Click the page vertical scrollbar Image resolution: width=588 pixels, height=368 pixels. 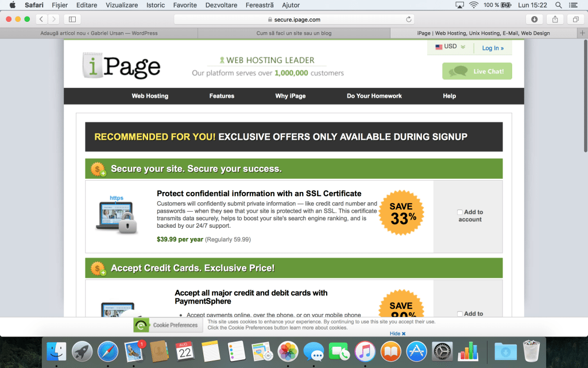coord(585,96)
